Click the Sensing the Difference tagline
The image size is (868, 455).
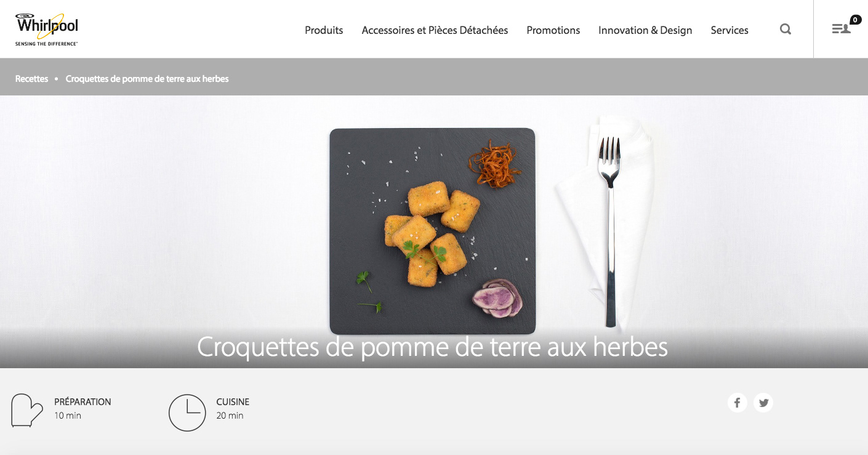(46, 44)
